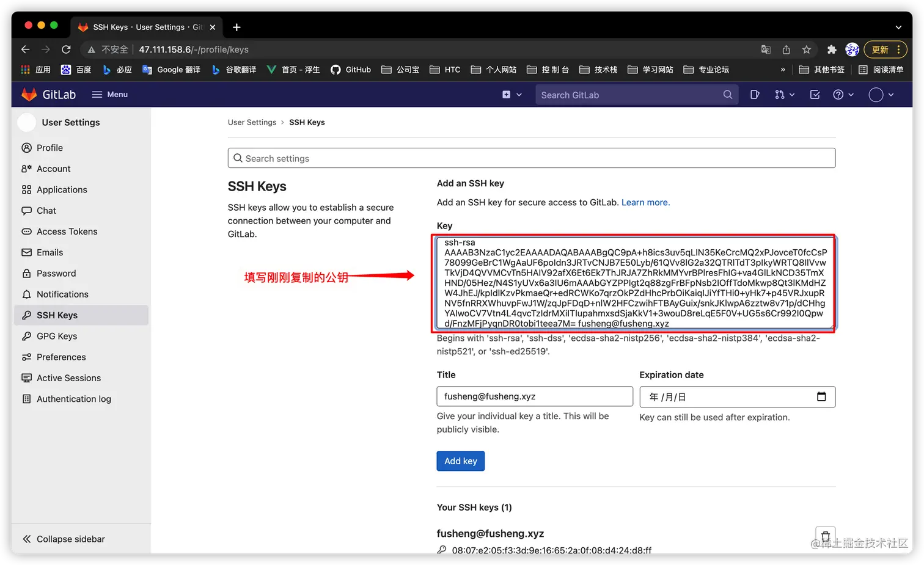Open the GitHub bookmark
The image size is (924, 565).
point(351,70)
